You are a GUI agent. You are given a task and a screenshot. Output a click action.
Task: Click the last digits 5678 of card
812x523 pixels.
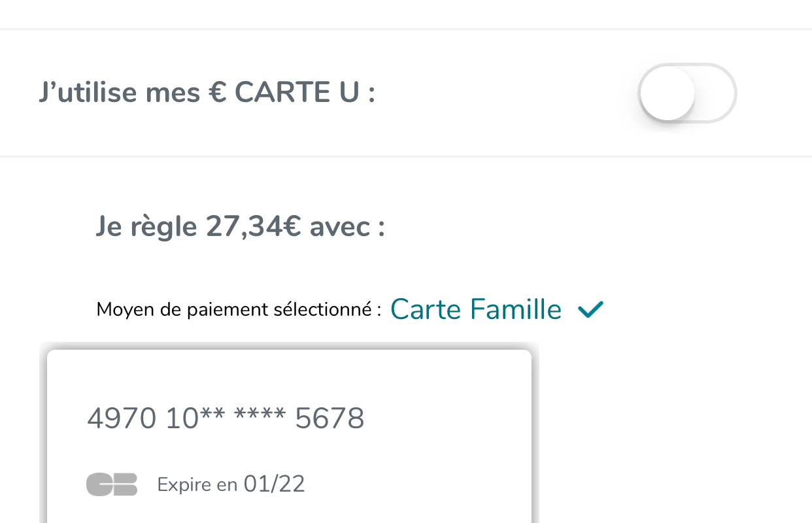[x=330, y=418]
